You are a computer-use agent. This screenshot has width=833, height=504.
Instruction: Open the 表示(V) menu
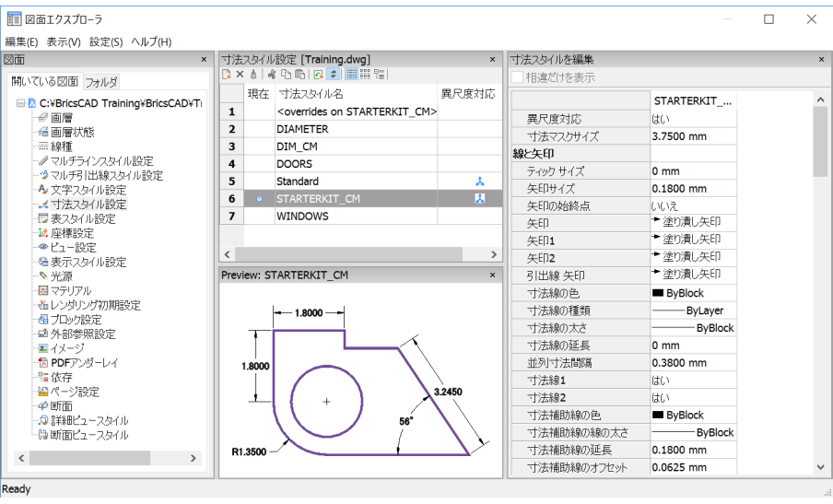coord(64,42)
